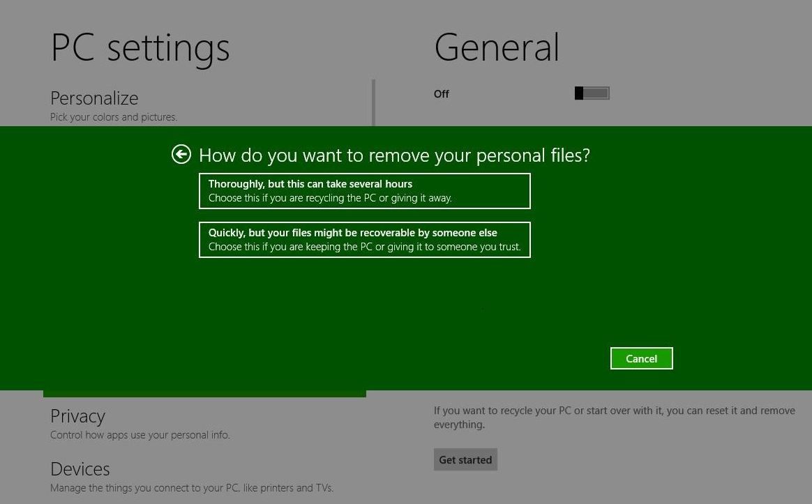
Task: Select the green highlighted category bar
Action: coord(204,394)
